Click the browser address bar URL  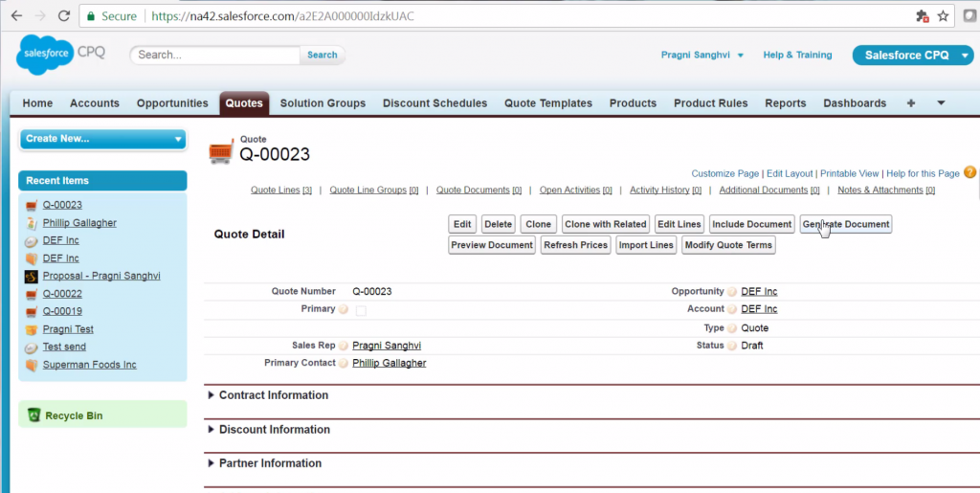[282, 16]
